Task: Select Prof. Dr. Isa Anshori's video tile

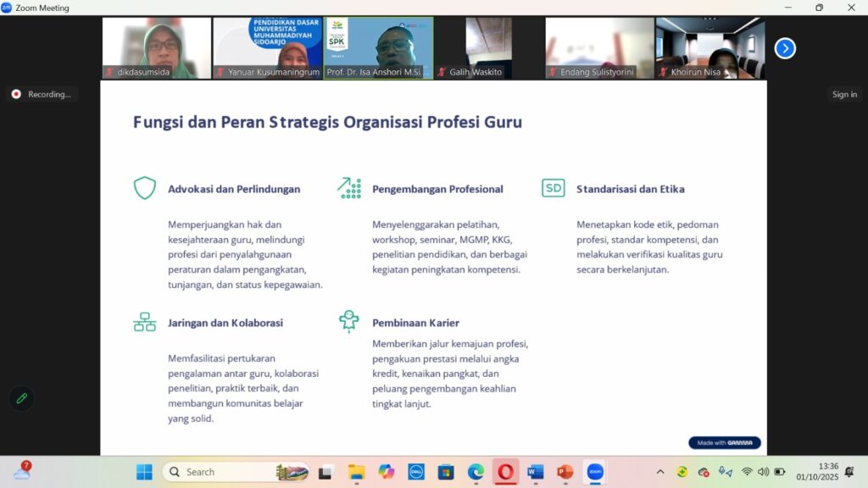Action: pos(378,48)
